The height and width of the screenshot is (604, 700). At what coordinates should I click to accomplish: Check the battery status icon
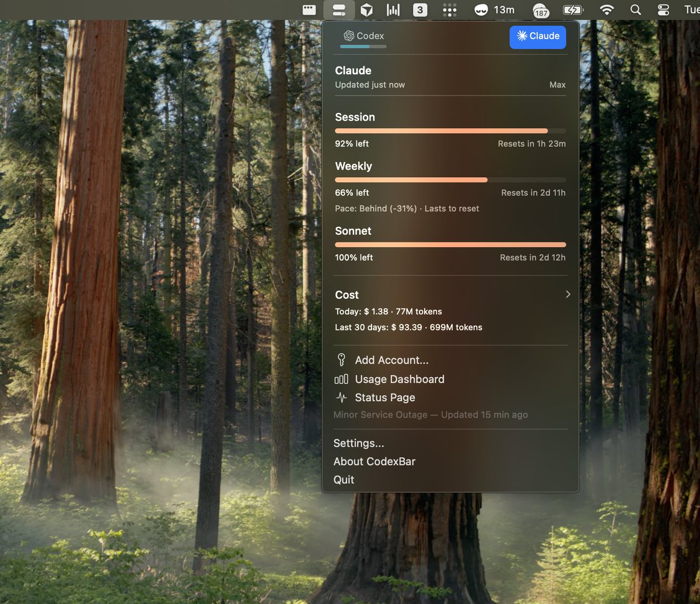tap(573, 10)
